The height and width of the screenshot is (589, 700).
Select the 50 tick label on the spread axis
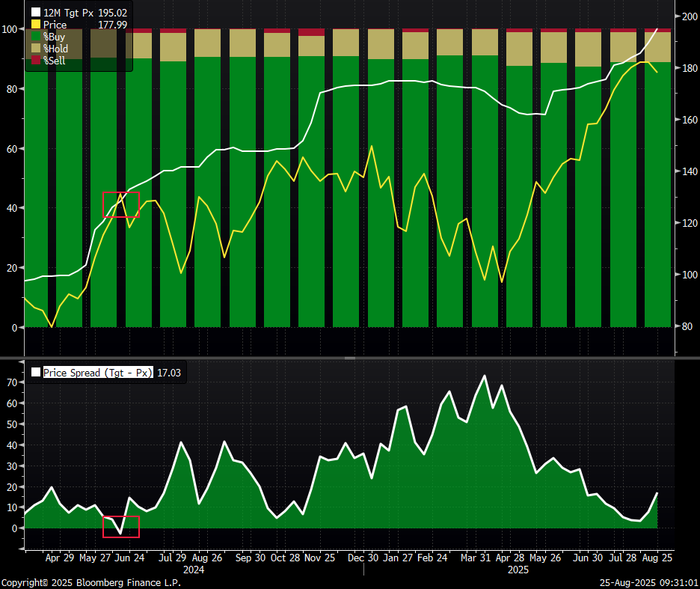point(12,424)
